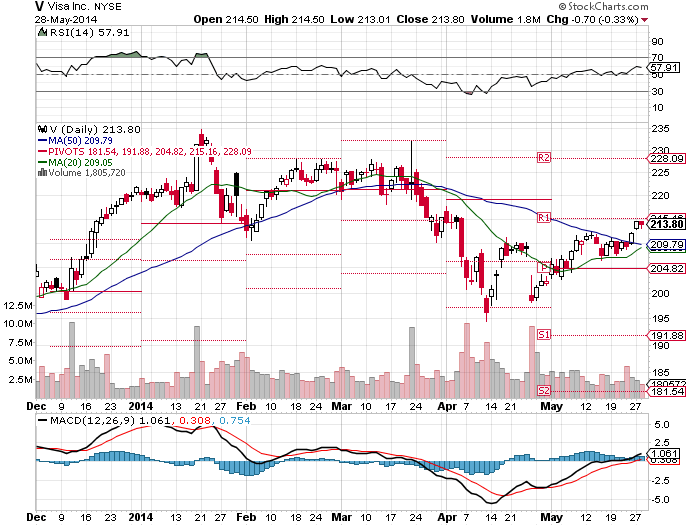
Task: Click the 28-May-2014 date
Action: (66, 20)
